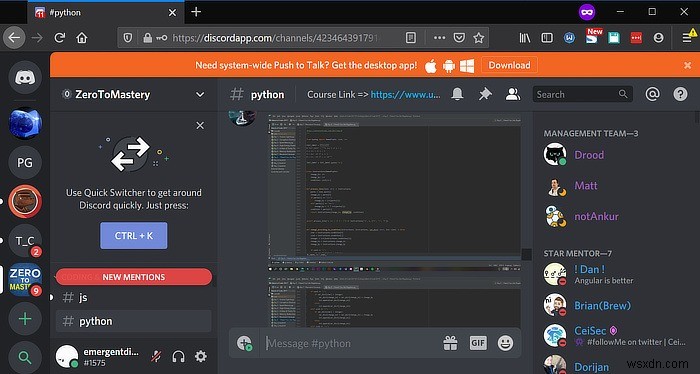700x374 pixels.
Task: Open Discord home direct messages icon
Action: pos(25,78)
